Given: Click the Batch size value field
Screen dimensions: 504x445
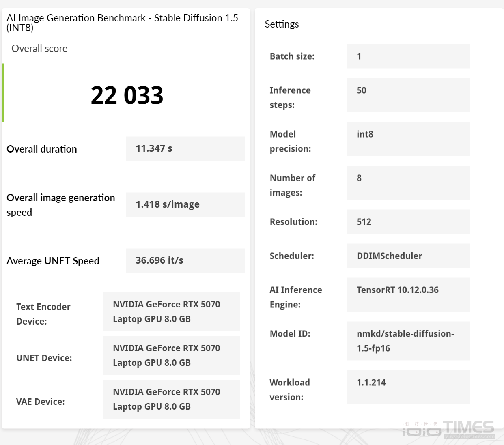Looking at the screenshot, I should pos(408,56).
